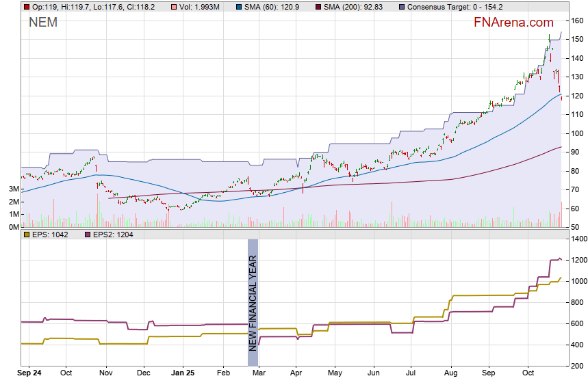The image size is (588, 387).
Task: Click the blue SMA (60) legend swatch
Action: point(238,7)
